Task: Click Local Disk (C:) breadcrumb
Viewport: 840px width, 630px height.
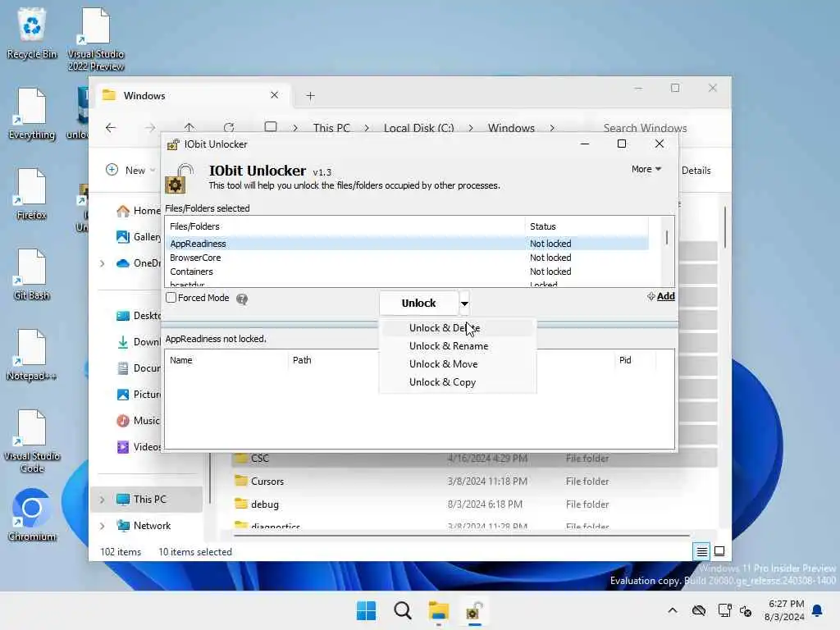Action: click(419, 128)
